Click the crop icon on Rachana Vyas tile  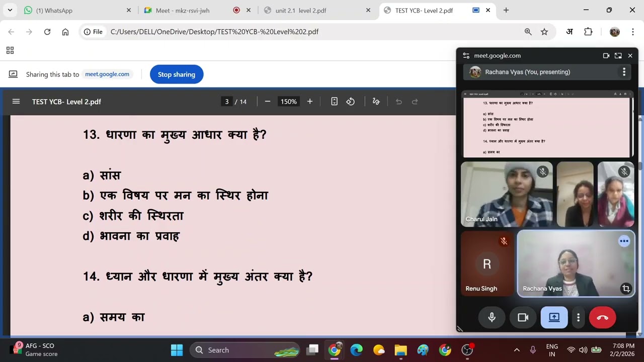[x=626, y=289]
